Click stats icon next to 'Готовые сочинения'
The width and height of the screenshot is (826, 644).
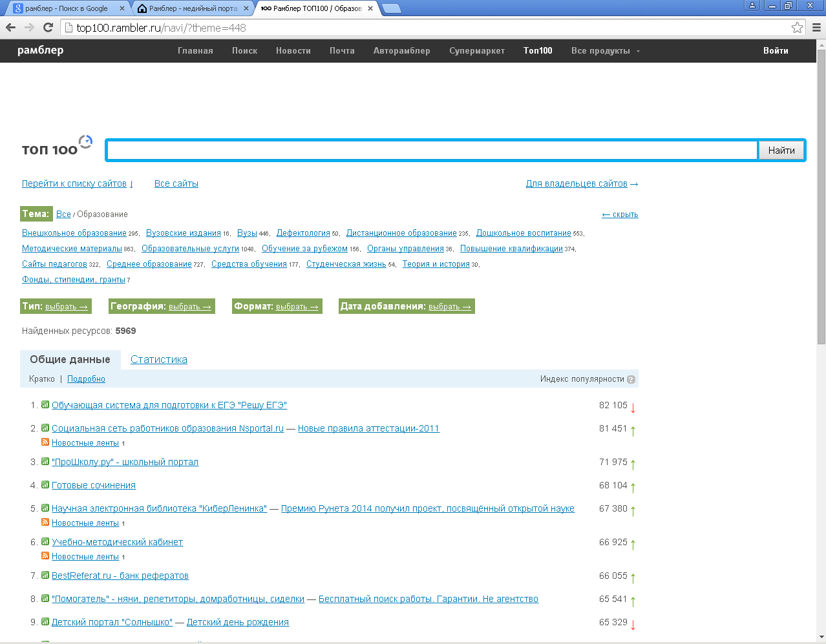click(45, 484)
